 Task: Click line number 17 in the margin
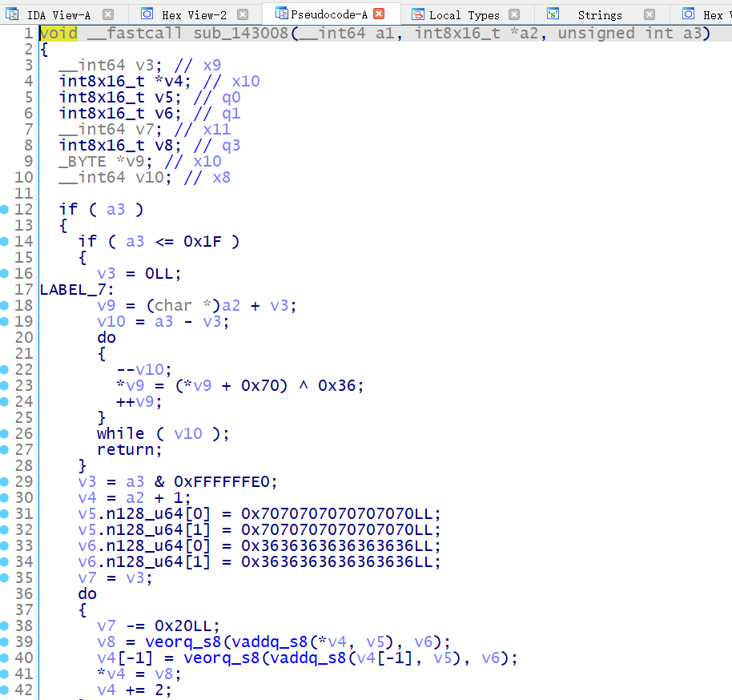[x=25, y=289]
